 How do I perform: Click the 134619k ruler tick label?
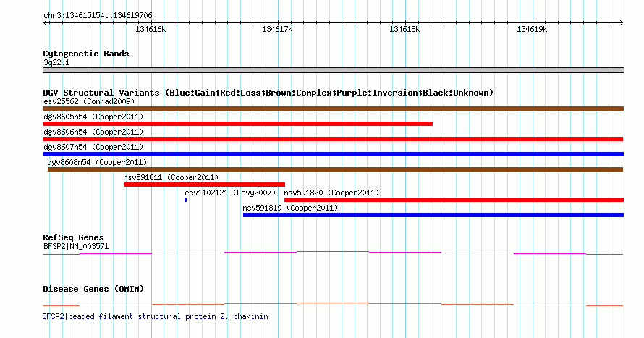pos(532,29)
